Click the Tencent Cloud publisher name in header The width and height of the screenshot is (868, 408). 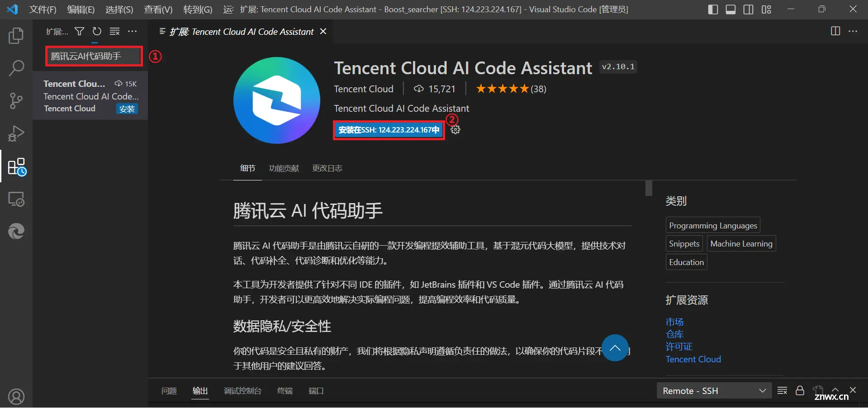click(x=364, y=89)
